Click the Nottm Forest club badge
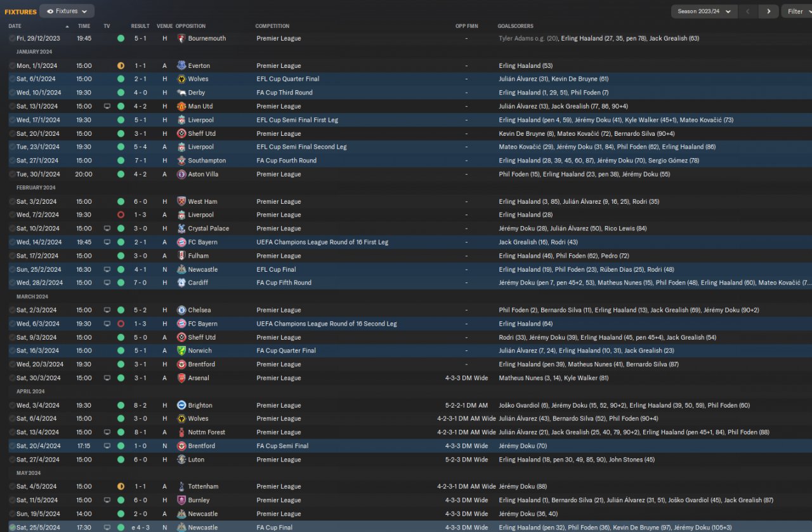Screen dimensions: 812x532 coord(181,432)
